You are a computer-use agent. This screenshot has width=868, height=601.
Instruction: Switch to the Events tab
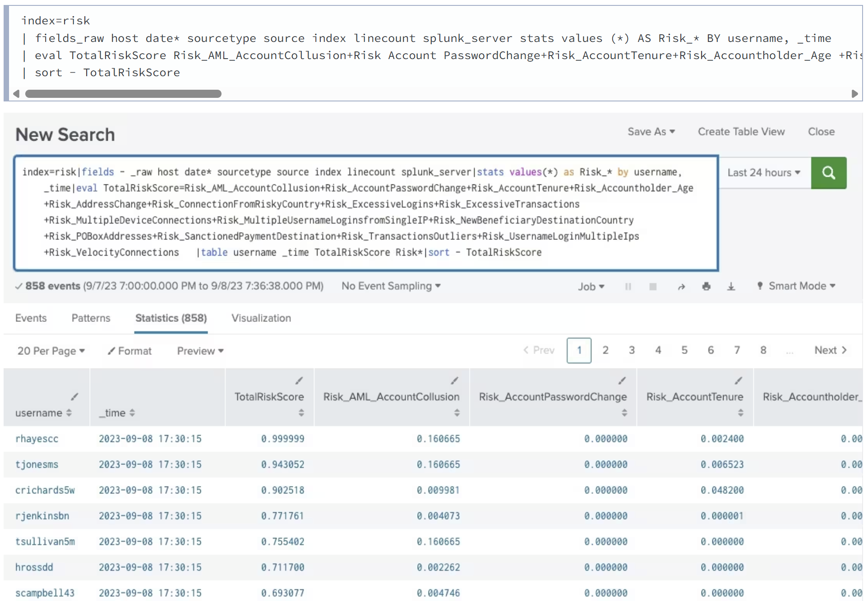point(31,318)
